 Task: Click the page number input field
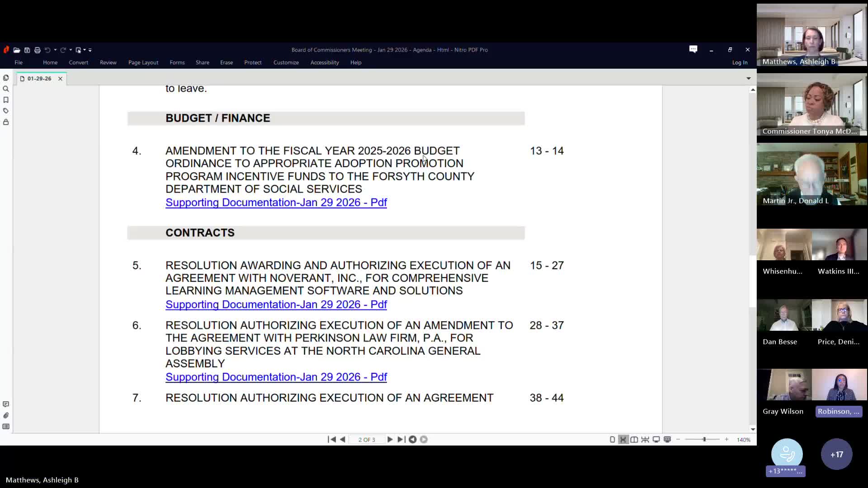[x=366, y=439]
